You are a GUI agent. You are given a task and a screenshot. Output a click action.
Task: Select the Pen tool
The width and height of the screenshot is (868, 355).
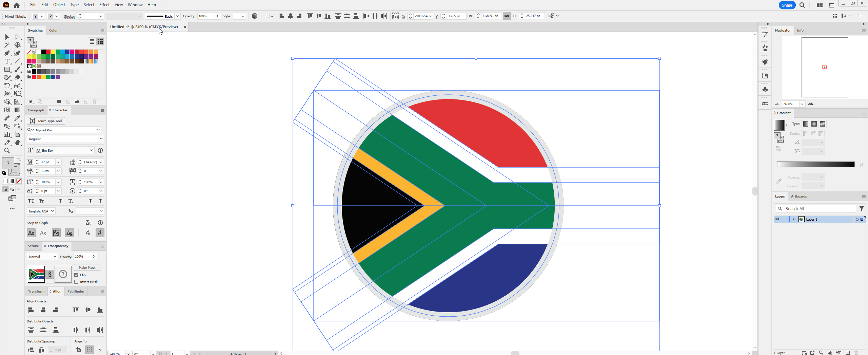(x=7, y=53)
